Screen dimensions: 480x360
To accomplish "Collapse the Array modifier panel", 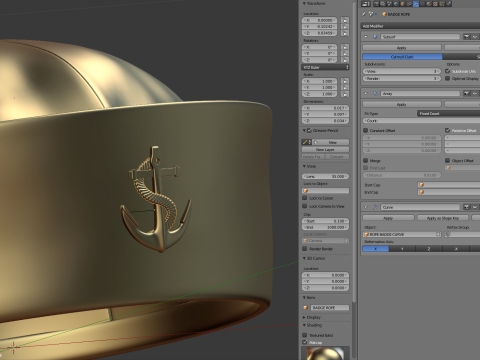I will click(x=366, y=94).
